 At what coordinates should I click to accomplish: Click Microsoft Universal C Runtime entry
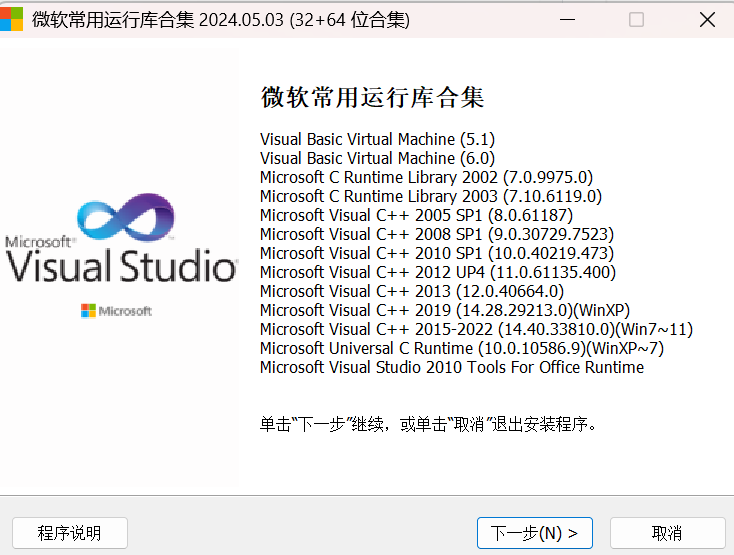click(461, 348)
